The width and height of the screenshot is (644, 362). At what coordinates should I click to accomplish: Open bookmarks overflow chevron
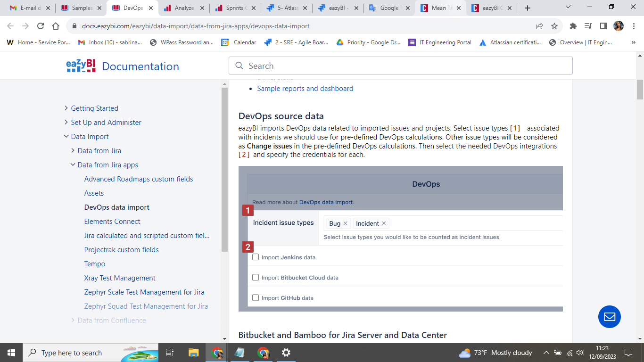click(x=634, y=42)
